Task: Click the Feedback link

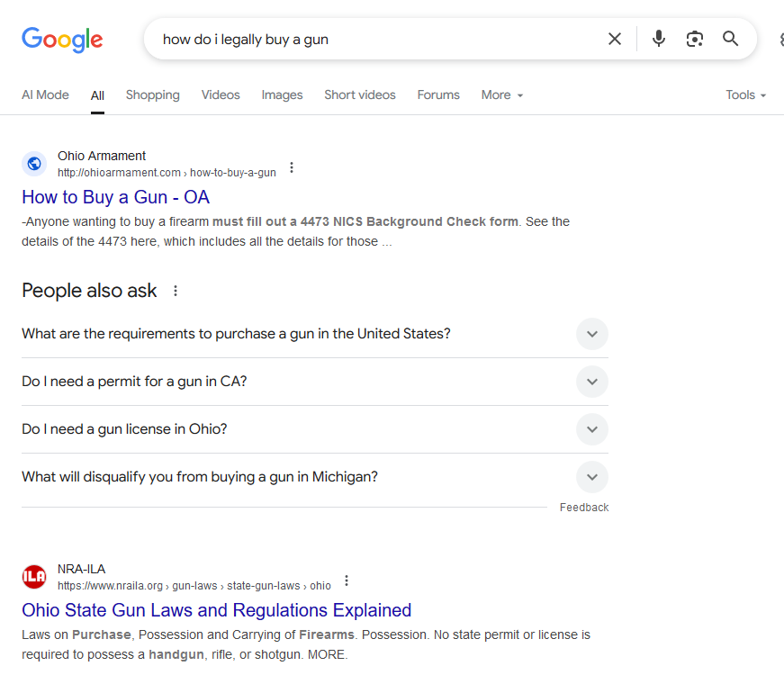Action: 584,508
